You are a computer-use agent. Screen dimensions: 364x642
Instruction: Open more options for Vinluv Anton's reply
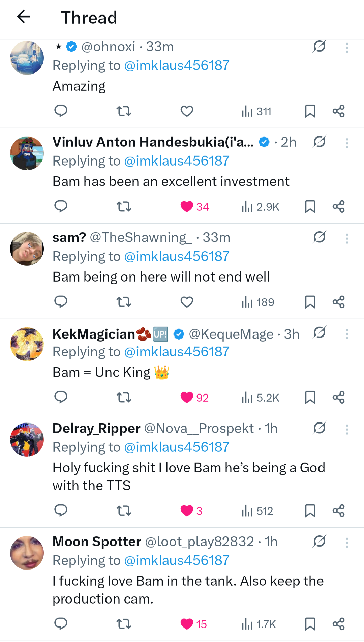(347, 143)
